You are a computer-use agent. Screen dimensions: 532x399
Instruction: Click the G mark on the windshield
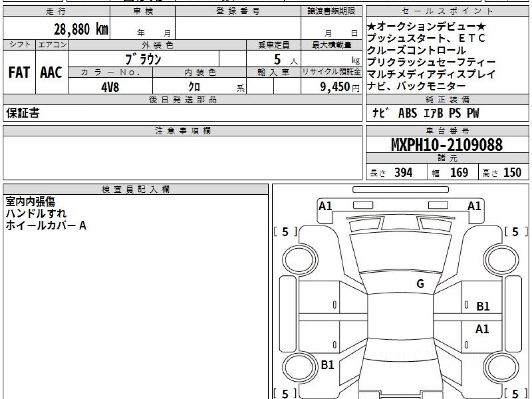coord(420,284)
